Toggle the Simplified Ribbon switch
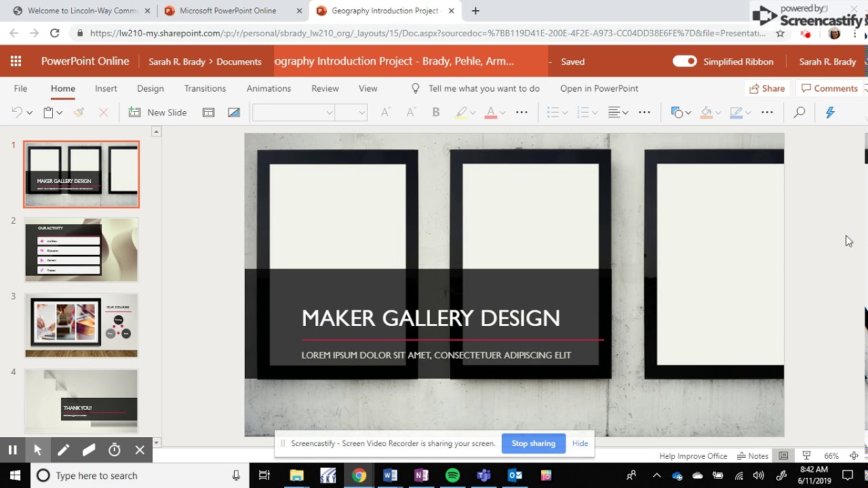The width and height of the screenshot is (868, 488). tap(685, 62)
